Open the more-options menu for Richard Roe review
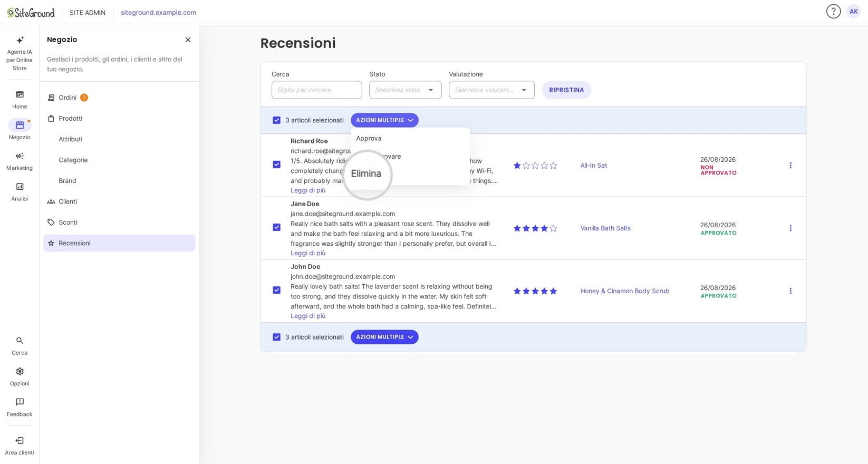 click(790, 165)
